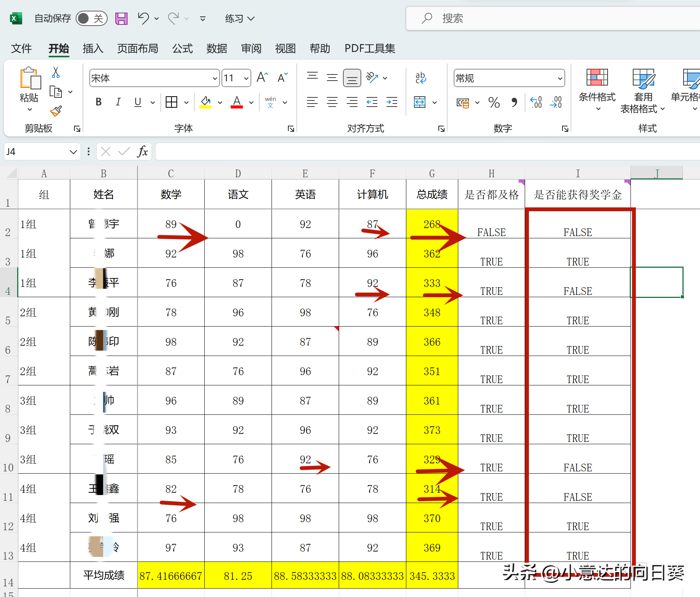Image resolution: width=700 pixels, height=597 pixels.
Task: Click the Insert Function fx icon
Action: (x=142, y=151)
